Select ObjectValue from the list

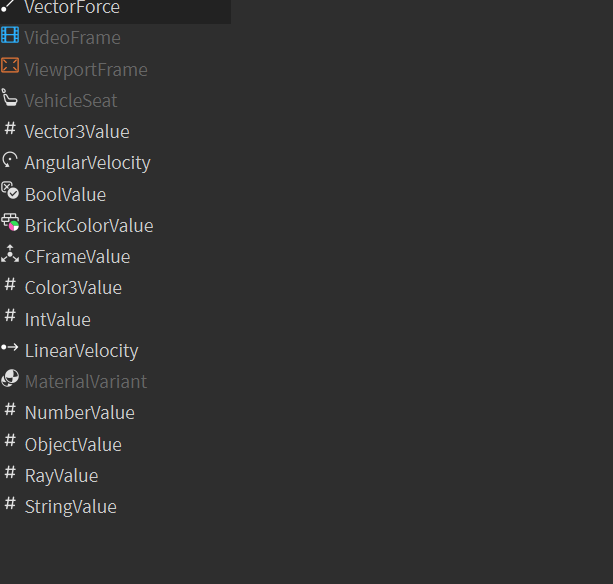[x=73, y=445]
